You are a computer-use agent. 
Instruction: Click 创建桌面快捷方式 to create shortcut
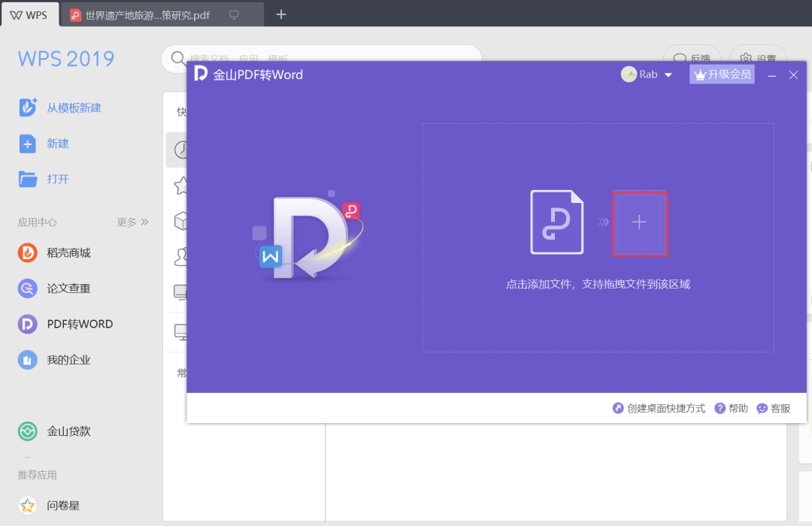point(659,408)
